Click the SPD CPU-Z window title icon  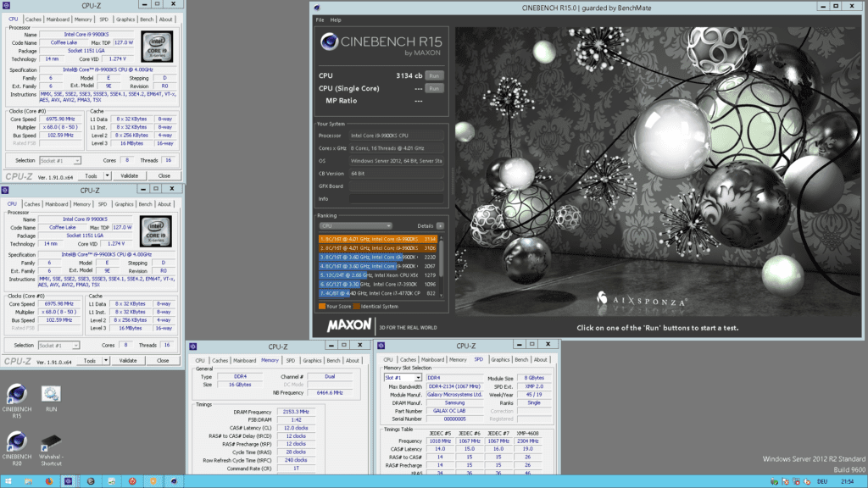click(381, 346)
